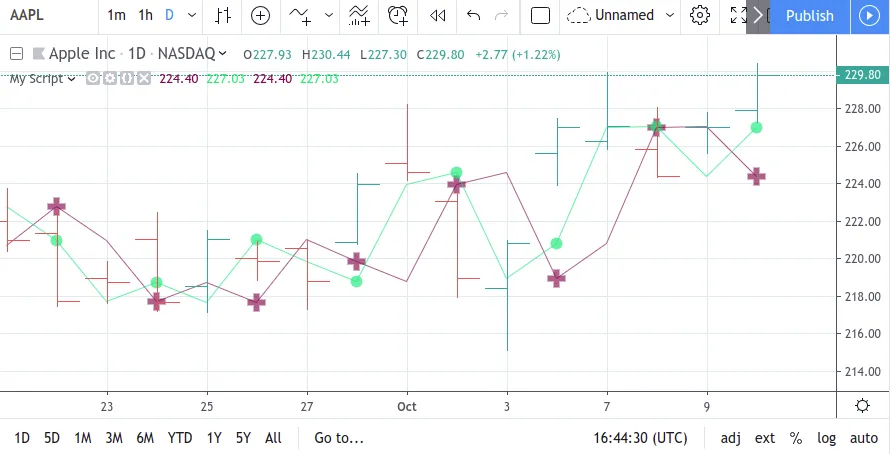Screen dimensions: 890x454
Task: Start bar replay with rewind icon
Action: pos(437,15)
